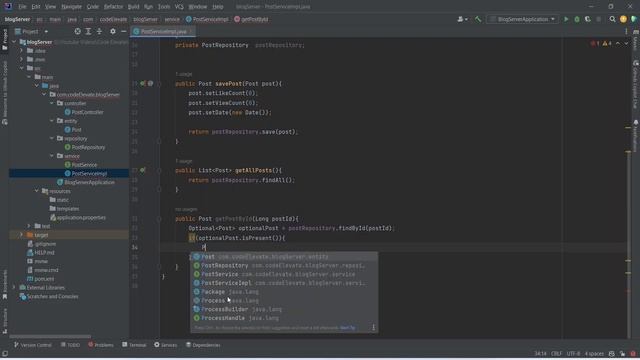Screen dimensions: 640x360
Task: Build project with the hammer icon
Action: (x=478, y=19)
